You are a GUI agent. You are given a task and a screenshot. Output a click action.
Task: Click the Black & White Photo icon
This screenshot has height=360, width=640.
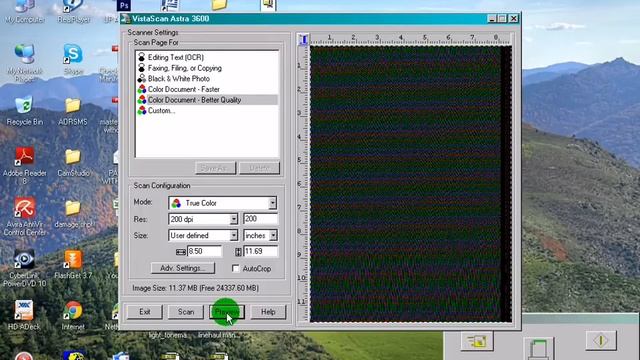click(142, 78)
